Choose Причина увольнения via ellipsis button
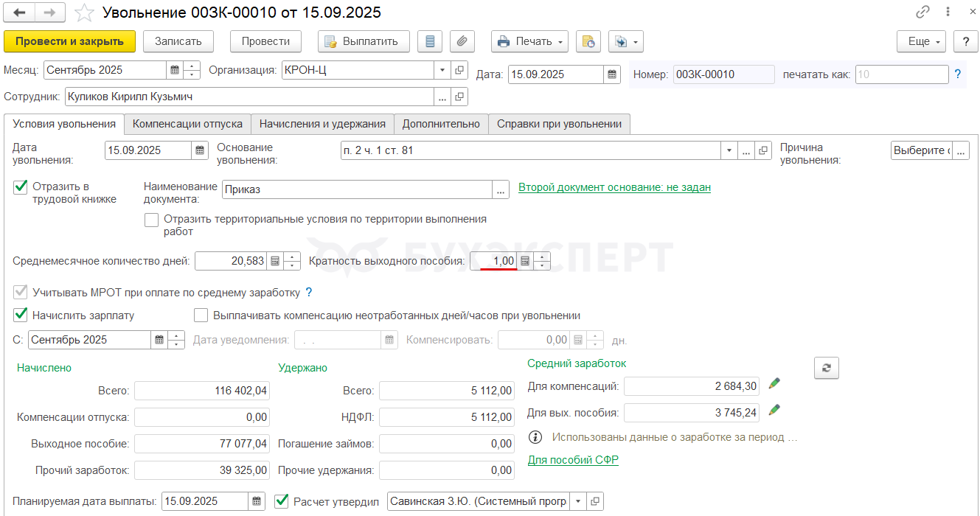Screen dimensions: 980x516 [x=961, y=150]
